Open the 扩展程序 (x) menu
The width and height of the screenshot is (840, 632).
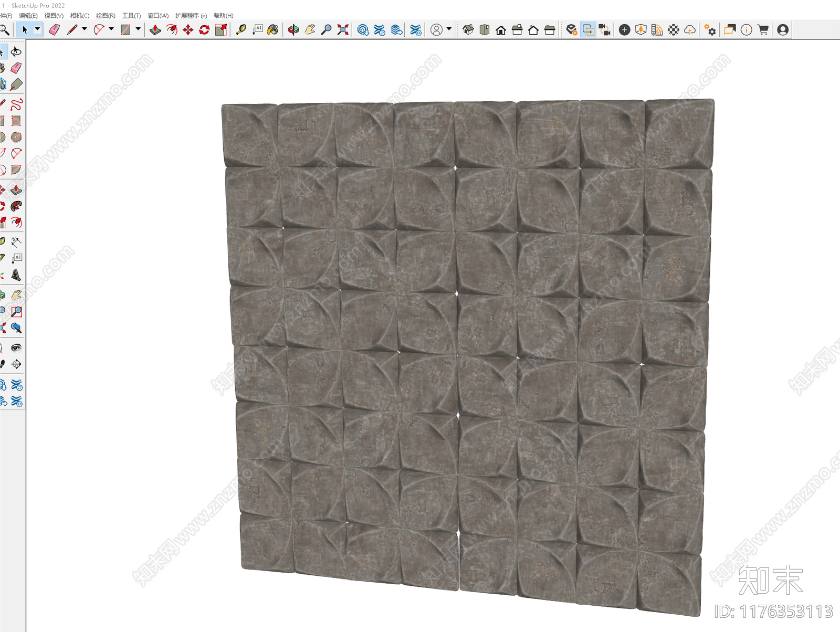191,16
